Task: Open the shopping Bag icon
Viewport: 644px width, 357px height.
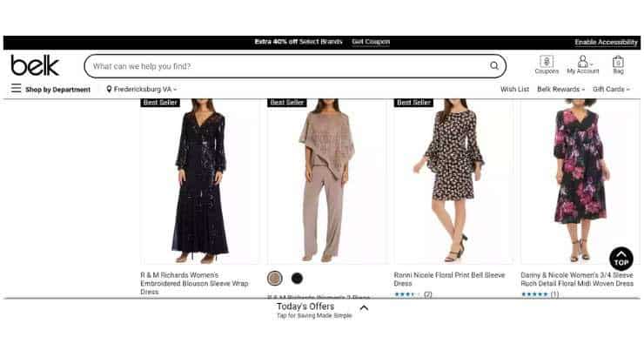Action: pyautogui.click(x=618, y=65)
